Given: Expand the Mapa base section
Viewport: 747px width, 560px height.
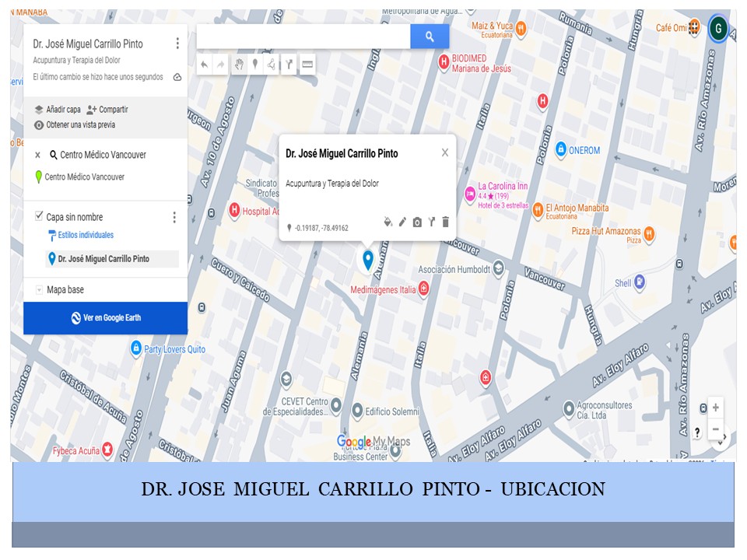Looking at the screenshot, I should pos(39,289).
